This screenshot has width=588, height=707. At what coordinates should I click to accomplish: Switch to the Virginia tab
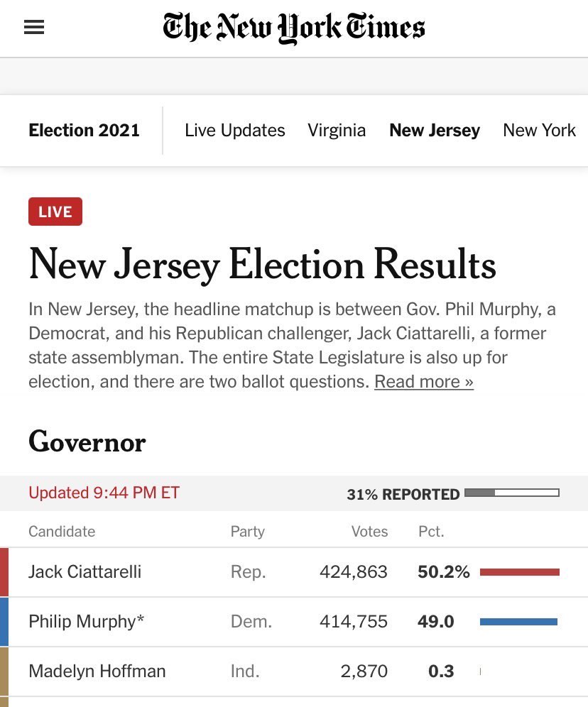coord(337,131)
